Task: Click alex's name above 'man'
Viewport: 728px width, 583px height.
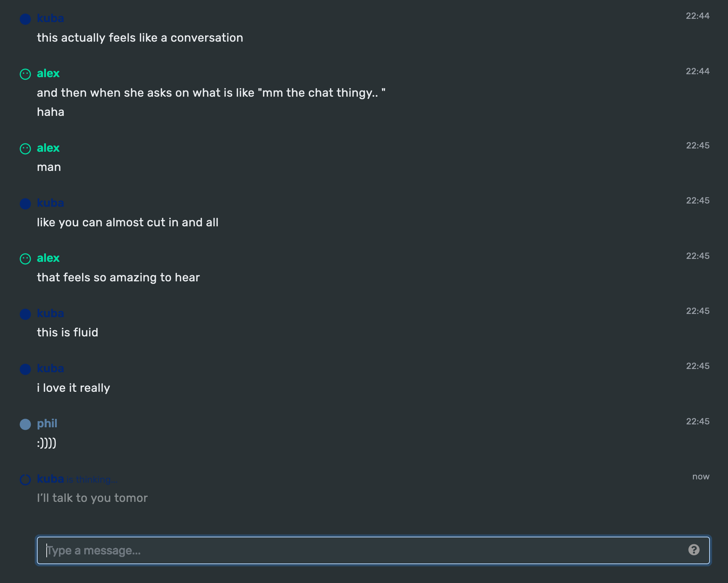Action: 48,148
